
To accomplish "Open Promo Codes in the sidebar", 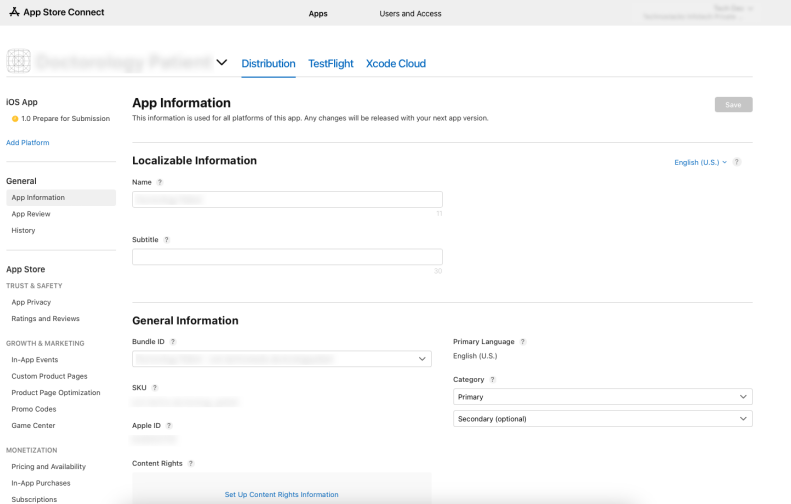I will (34, 409).
